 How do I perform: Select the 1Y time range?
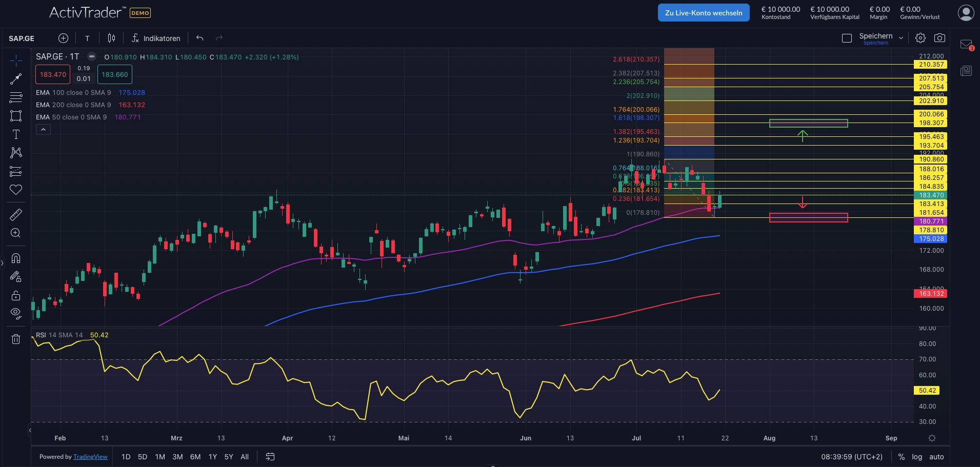(x=212, y=457)
